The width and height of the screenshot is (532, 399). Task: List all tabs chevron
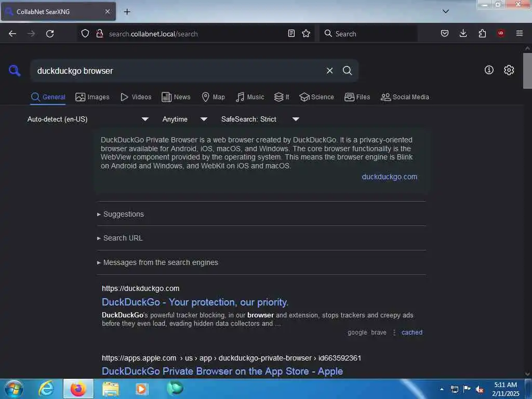click(446, 11)
